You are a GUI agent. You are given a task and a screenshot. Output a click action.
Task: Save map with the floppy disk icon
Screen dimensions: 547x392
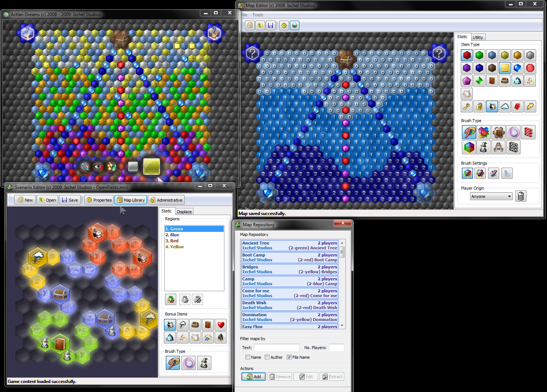tap(270, 25)
